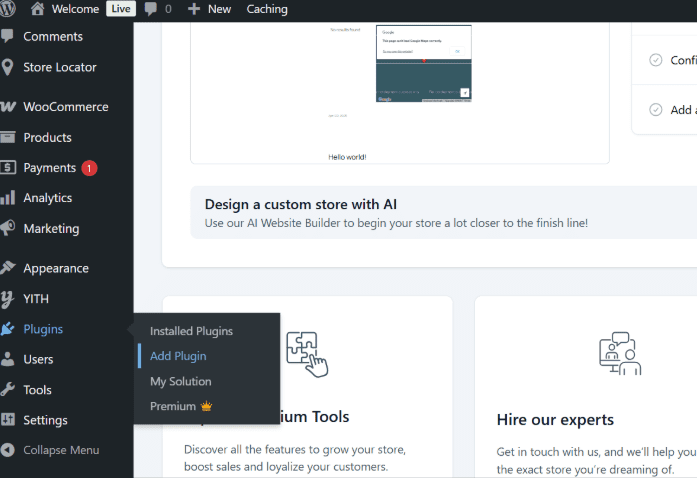Open the New content menu
This screenshot has width=697, height=478.
[219, 9]
